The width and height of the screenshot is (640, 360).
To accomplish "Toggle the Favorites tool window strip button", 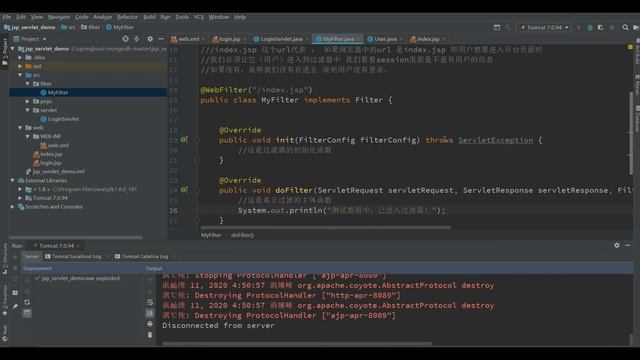I will point(4,300).
